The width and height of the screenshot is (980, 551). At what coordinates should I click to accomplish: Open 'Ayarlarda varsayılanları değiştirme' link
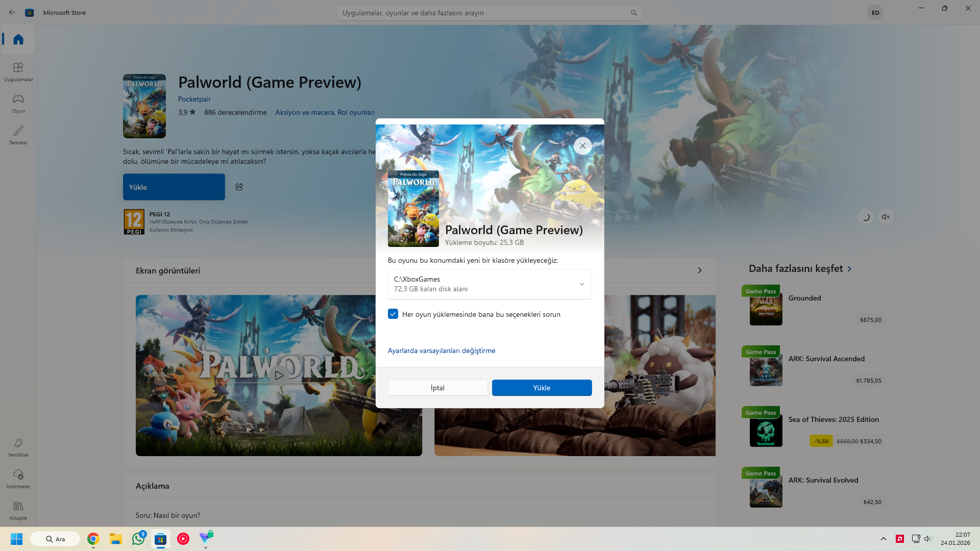(x=441, y=350)
